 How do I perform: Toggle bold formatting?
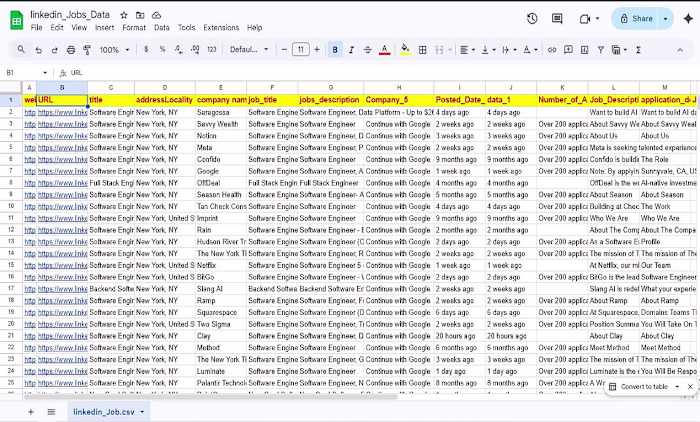coord(335,50)
